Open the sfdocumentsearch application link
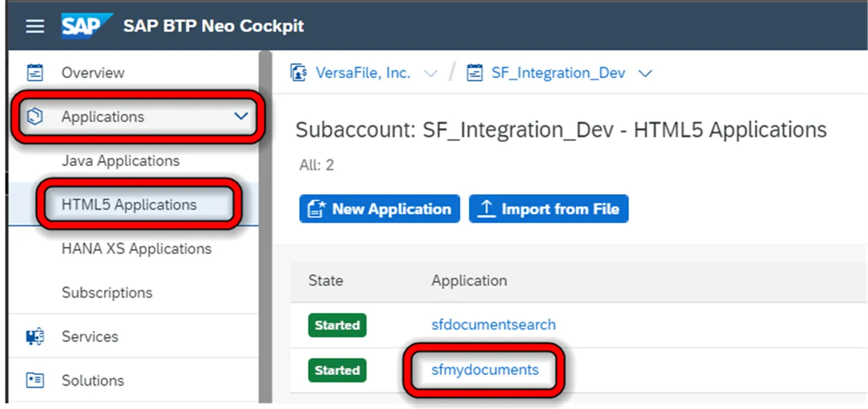 [x=493, y=325]
